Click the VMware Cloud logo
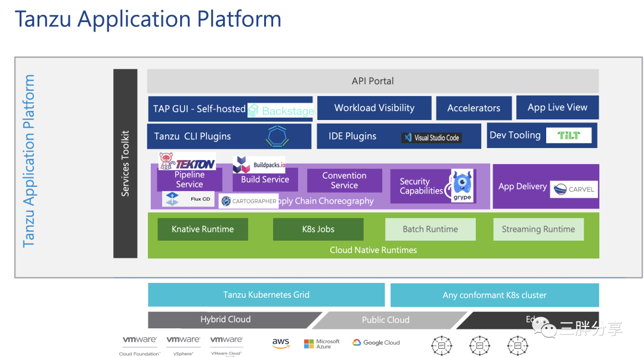644x357 pixels. click(227, 346)
